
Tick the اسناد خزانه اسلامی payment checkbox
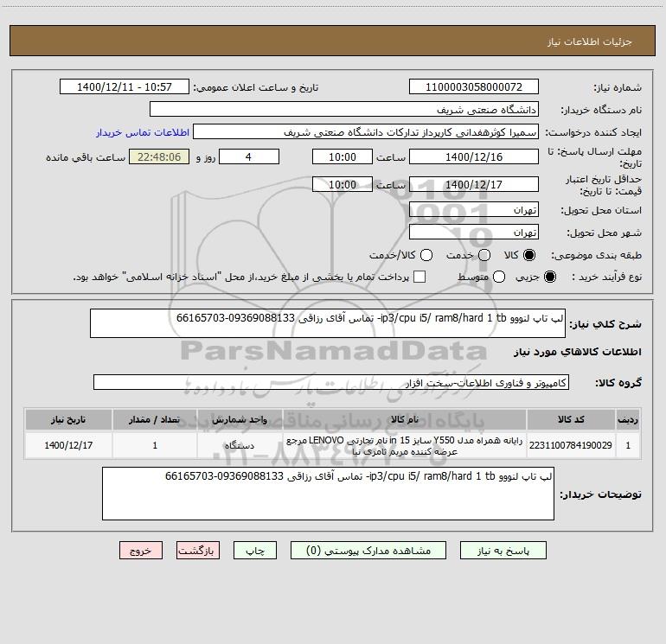coord(419,277)
